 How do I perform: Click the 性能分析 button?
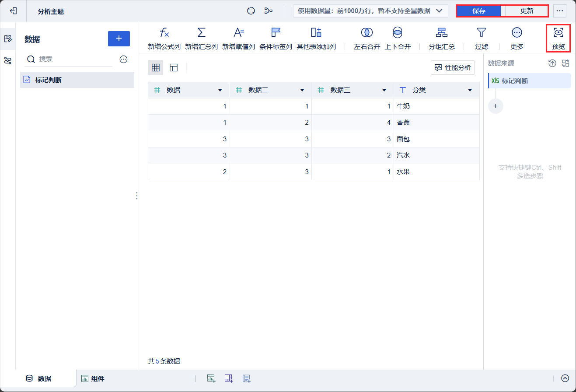453,67
